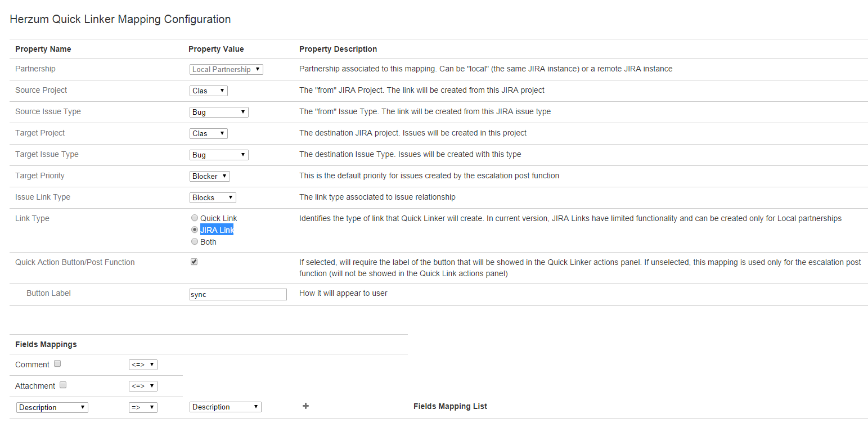Enable the Comment mapping checkbox
This screenshot has width=868, height=423.
tap(57, 364)
